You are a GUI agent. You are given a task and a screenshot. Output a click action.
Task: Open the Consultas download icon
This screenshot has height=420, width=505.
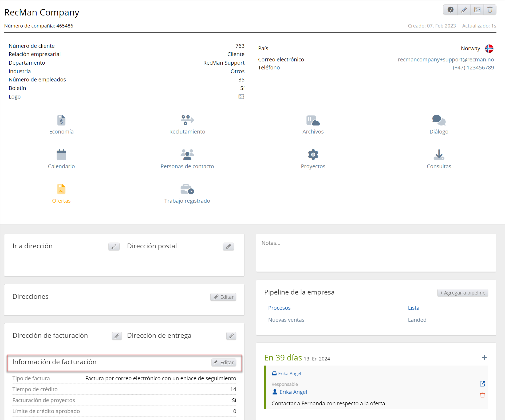coord(439,155)
